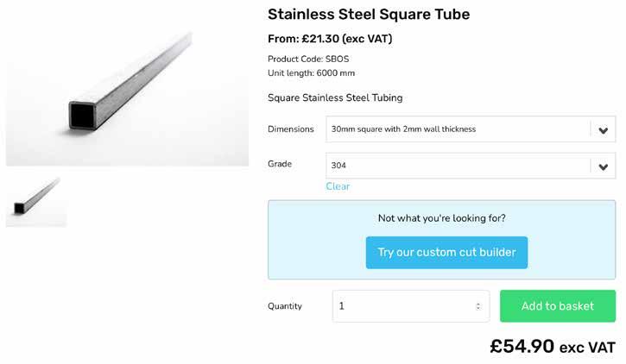Click the £54.90 exc VAT total price
Viewport: 626px width, 364px height.
coord(553,347)
